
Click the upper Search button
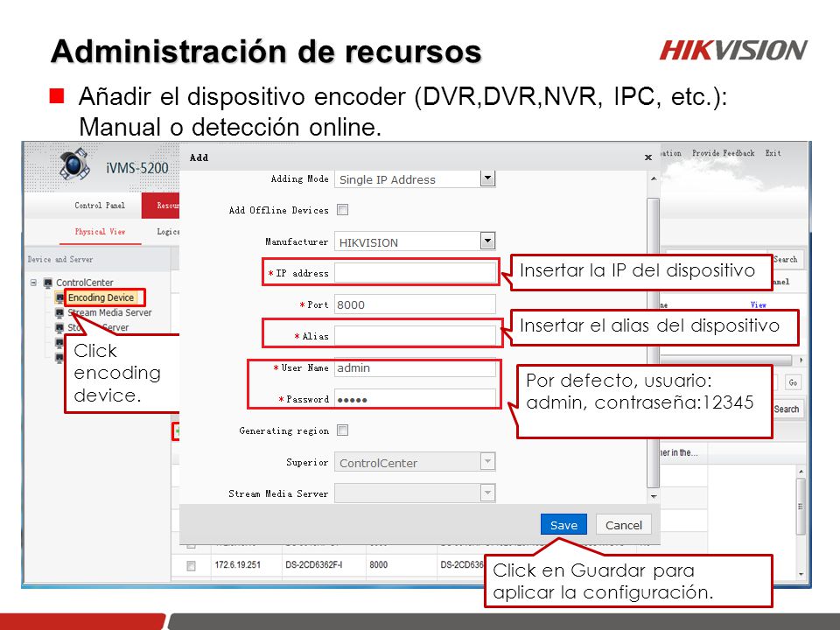pyautogui.click(x=786, y=259)
